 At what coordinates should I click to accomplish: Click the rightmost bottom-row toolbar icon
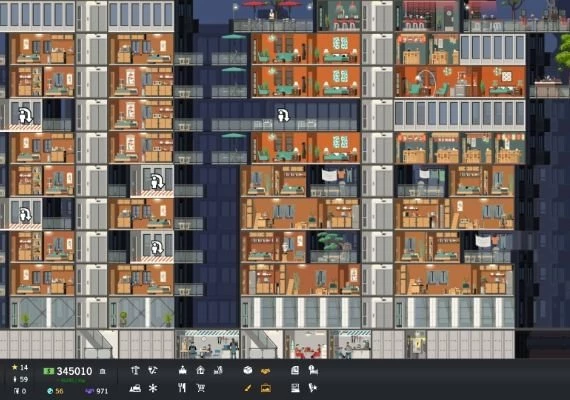tap(313, 388)
